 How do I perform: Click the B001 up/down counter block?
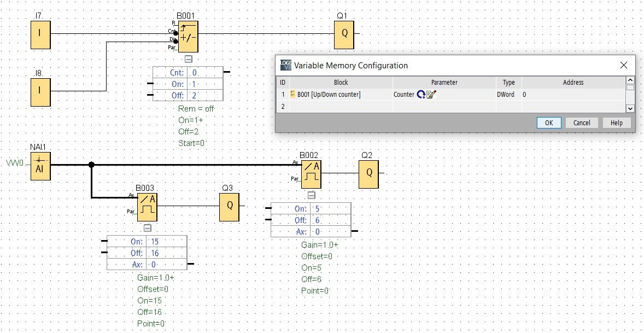(188, 37)
